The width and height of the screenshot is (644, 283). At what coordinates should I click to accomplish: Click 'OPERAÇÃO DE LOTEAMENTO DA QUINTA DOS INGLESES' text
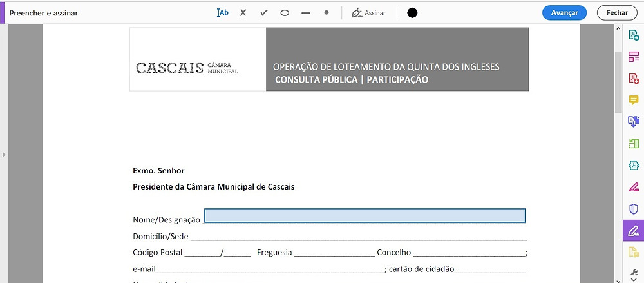386,66
